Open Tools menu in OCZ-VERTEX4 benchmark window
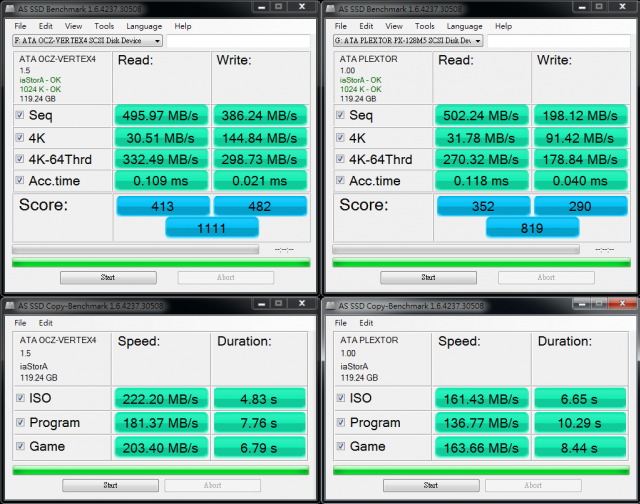This screenshot has height=504, width=640. pyautogui.click(x=104, y=26)
